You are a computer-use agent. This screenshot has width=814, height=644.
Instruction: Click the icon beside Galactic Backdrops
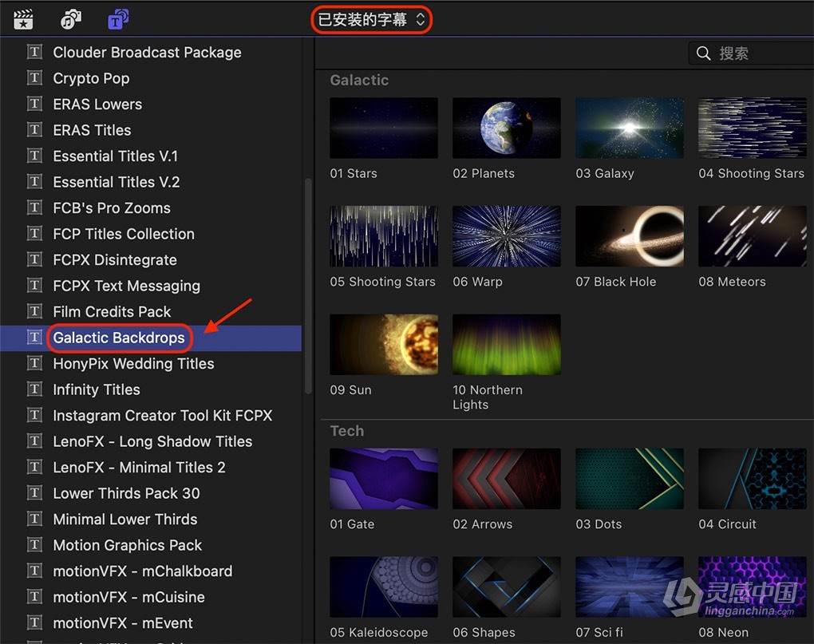point(34,338)
